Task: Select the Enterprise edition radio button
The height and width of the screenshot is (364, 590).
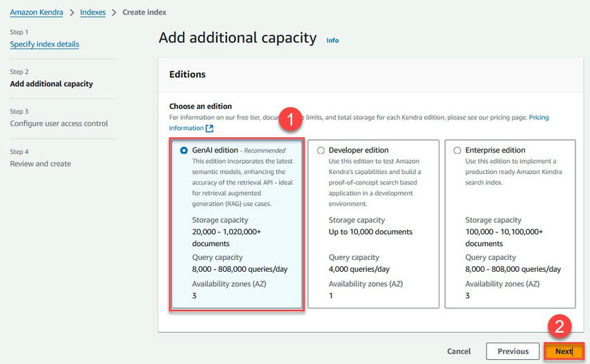Action: (457, 150)
